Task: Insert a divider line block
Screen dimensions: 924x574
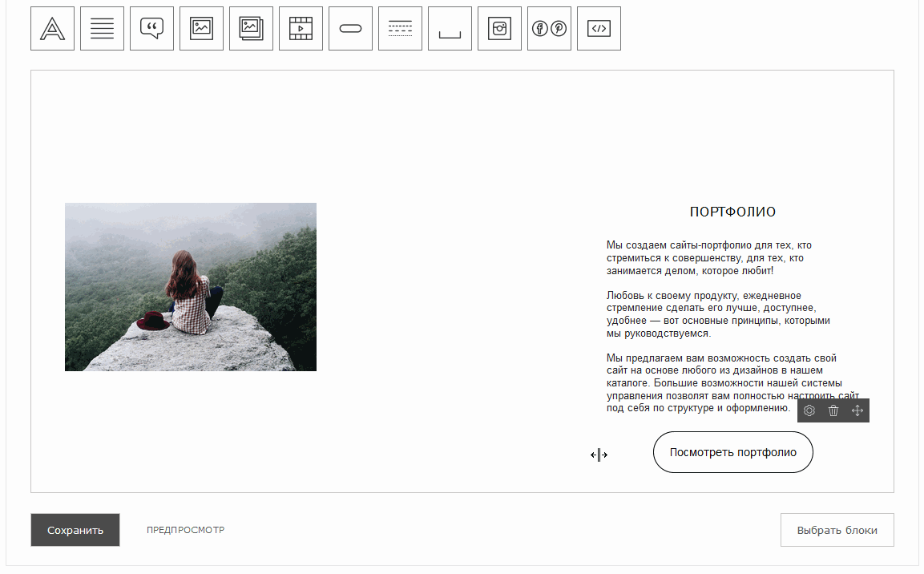Action: [400, 29]
